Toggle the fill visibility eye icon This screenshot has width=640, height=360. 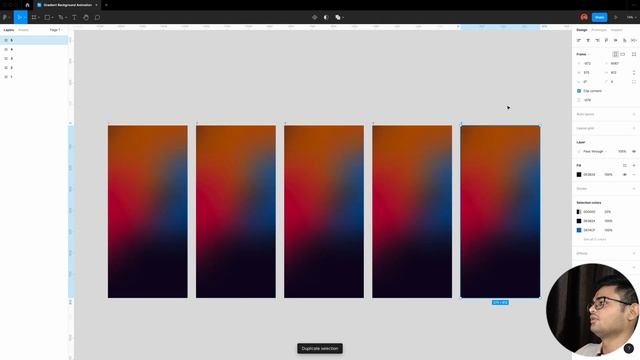pyautogui.click(x=624, y=175)
